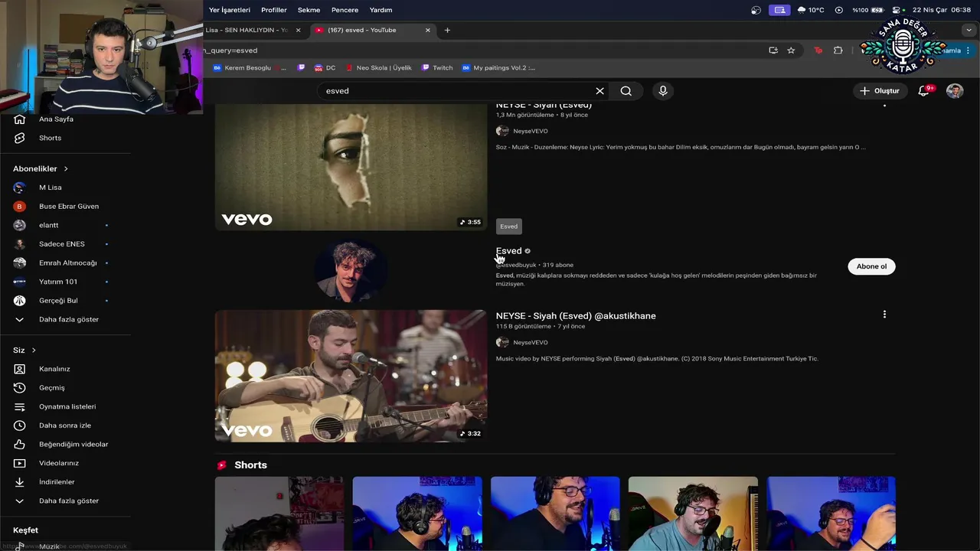Image resolution: width=980 pixels, height=551 pixels.
Task: Open Daha sonra izle list
Action: tap(65, 425)
